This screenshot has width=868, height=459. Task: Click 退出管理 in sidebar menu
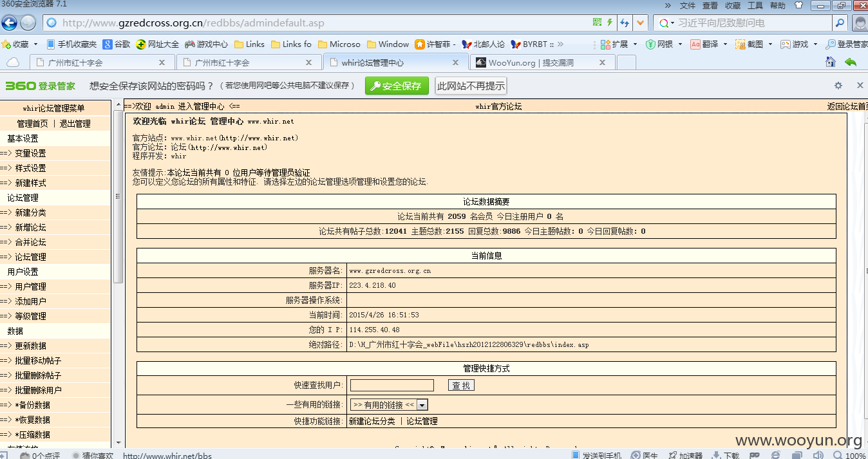point(75,124)
